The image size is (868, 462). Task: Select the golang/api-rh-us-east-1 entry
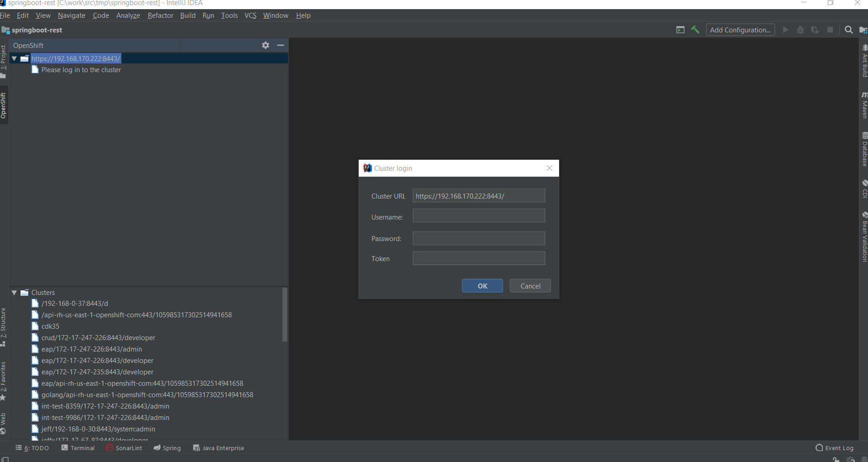147,394
